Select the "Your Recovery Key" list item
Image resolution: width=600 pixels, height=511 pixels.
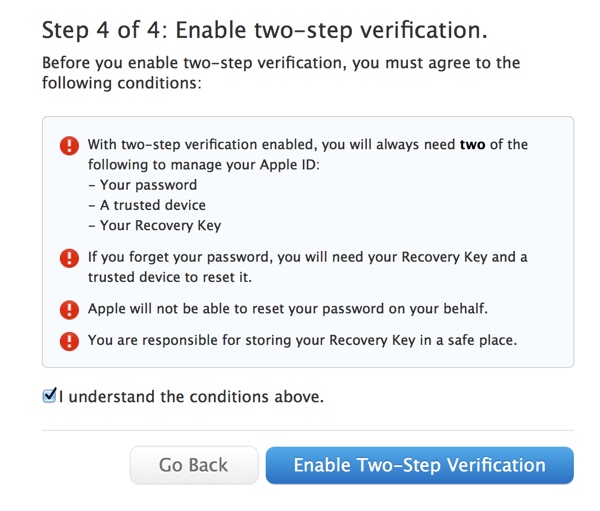[x=155, y=225]
